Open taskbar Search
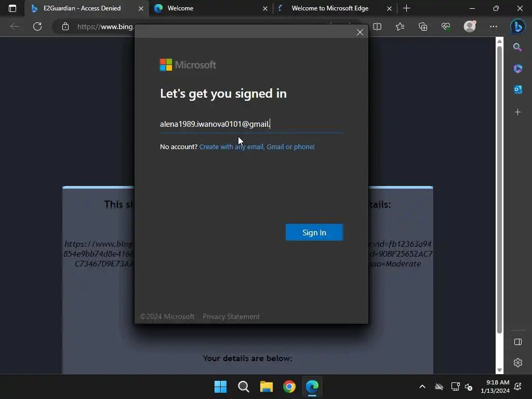The width and height of the screenshot is (532, 399). pyautogui.click(x=243, y=387)
